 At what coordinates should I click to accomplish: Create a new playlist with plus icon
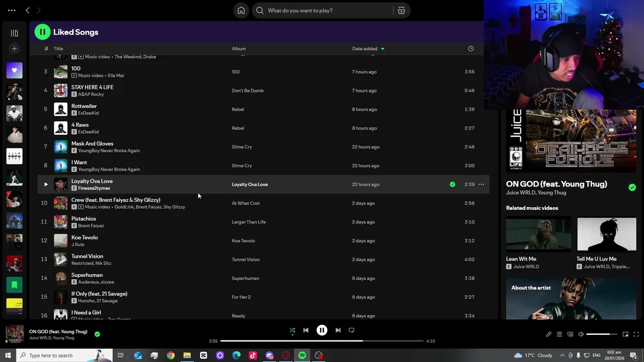point(14,49)
